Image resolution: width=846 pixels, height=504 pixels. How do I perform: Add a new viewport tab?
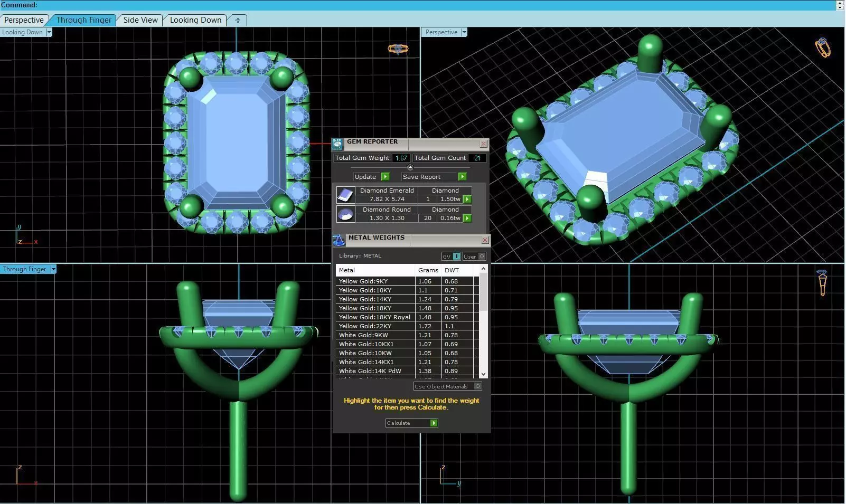coord(238,20)
